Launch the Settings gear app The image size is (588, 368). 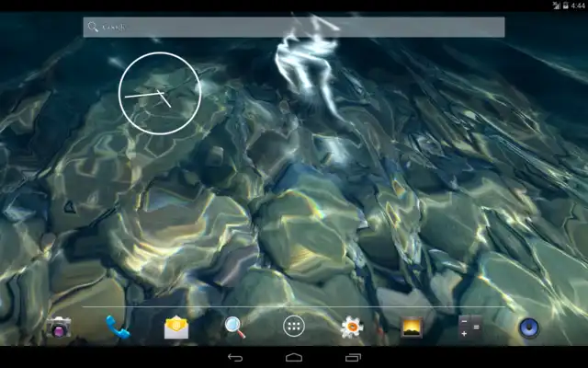pos(352,328)
